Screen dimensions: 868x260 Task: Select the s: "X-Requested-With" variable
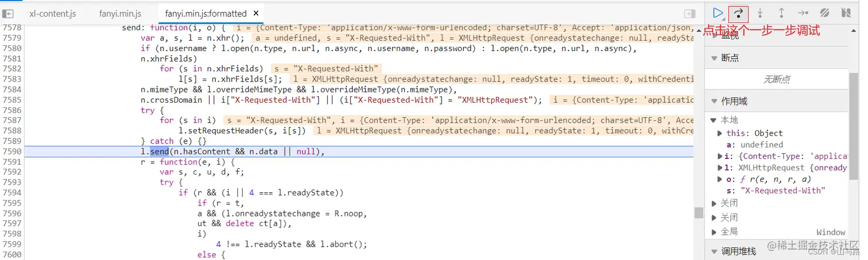click(776, 191)
